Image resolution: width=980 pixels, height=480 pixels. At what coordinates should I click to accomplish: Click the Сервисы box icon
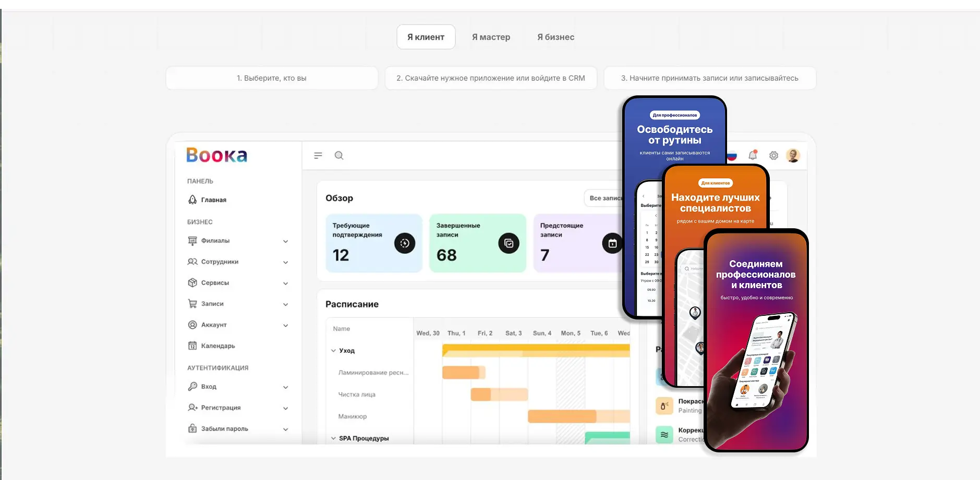click(192, 282)
